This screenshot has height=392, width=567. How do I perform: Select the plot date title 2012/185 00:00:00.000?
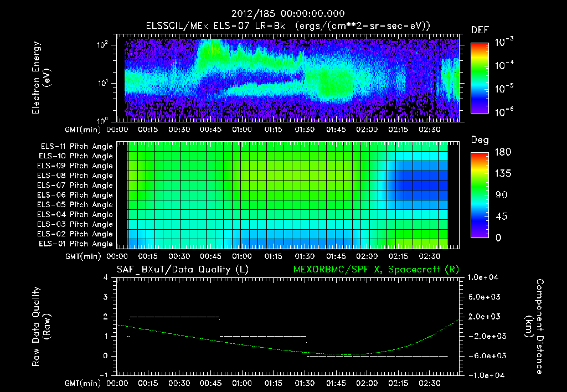click(x=288, y=14)
